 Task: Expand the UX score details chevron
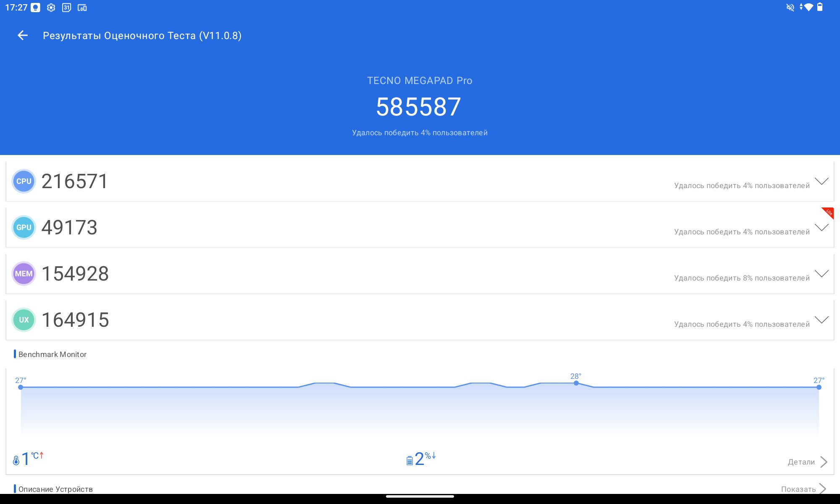point(822,320)
